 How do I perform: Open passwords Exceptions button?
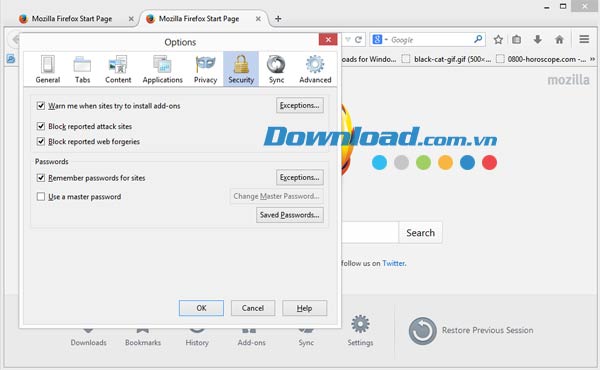coord(300,177)
